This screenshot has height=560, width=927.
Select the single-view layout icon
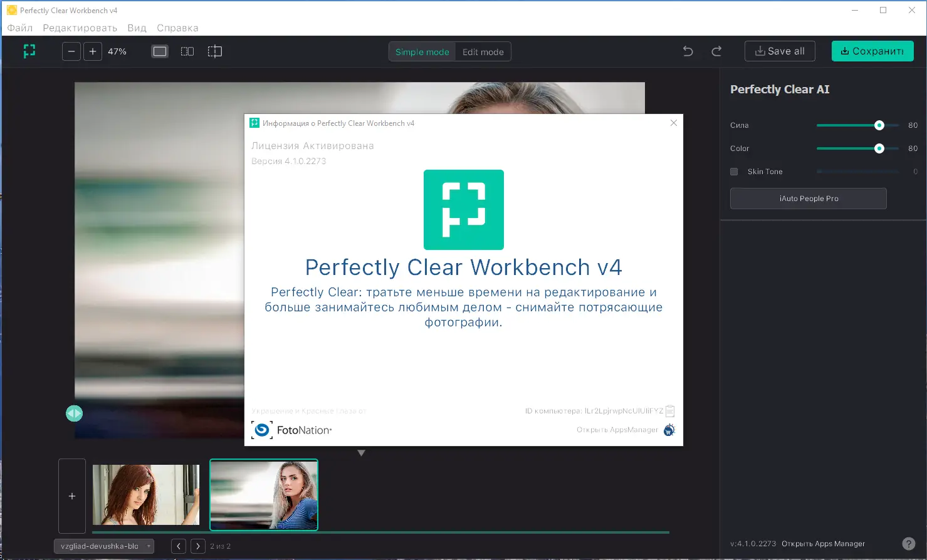pos(159,51)
